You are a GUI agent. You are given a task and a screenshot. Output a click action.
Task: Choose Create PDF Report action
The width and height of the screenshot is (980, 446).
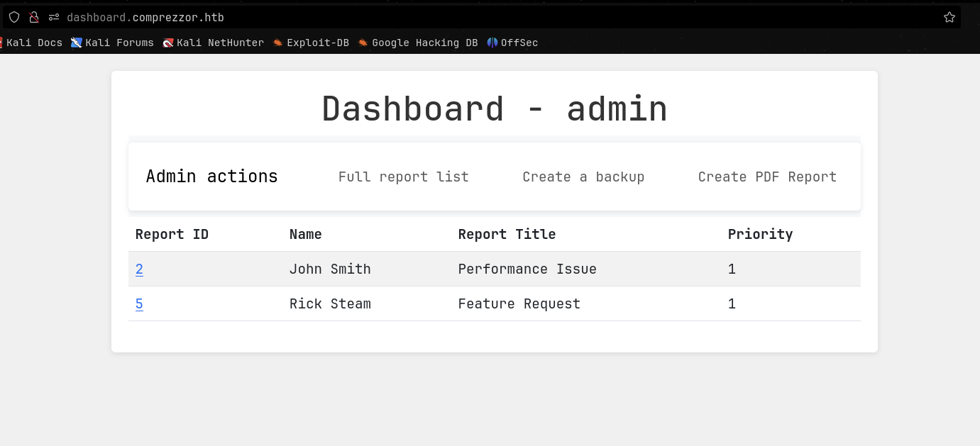click(x=767, y=177)
